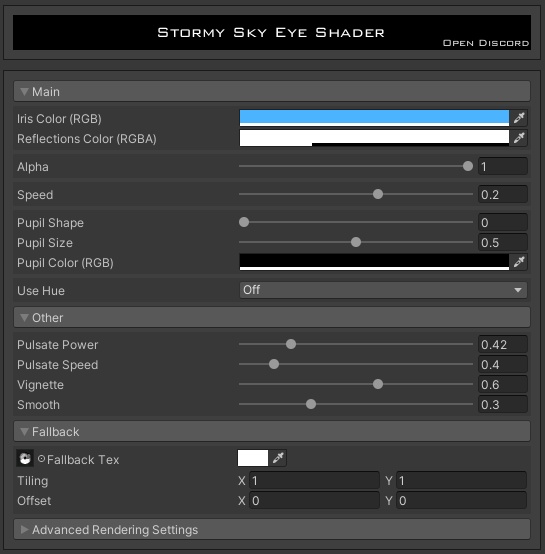This screenshot has height=554, width=545.
Task: Expand Advanced Rendering Settings
Action: [272, 529]
